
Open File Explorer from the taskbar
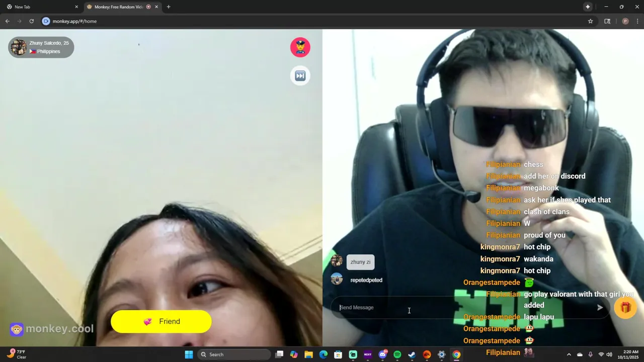click(308, 354)
